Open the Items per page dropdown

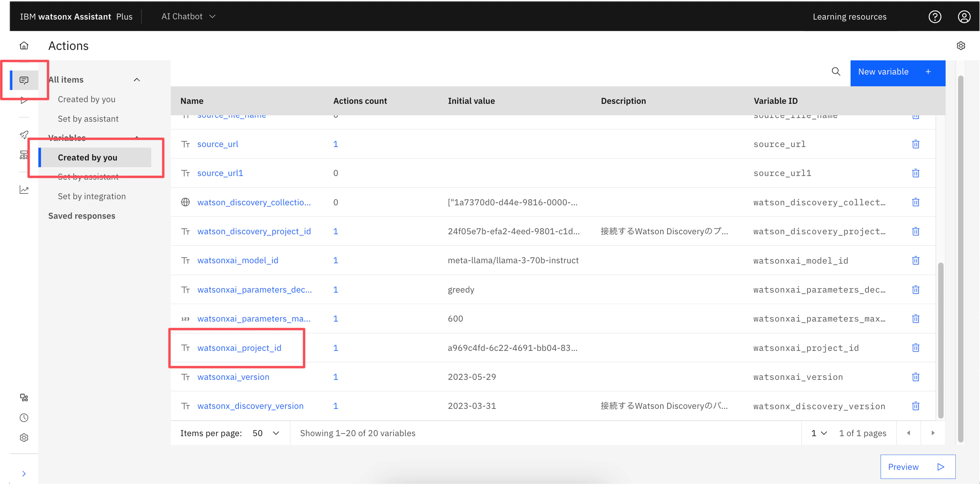[x=265, y=433]
